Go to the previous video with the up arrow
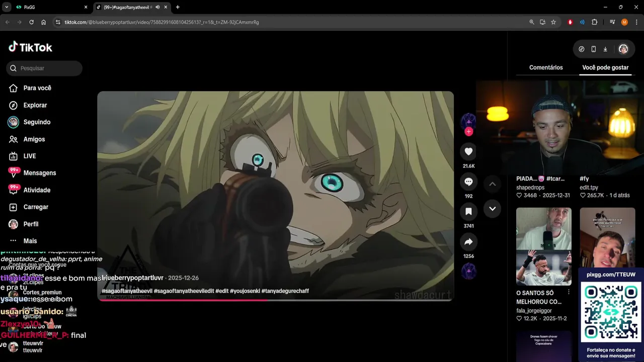 click(492, 184)
